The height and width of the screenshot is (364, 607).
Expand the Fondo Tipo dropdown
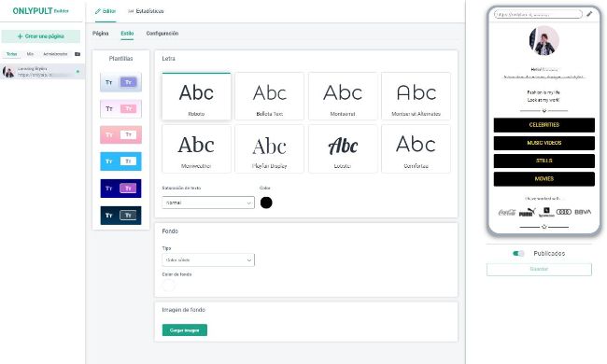click(208, 260)
